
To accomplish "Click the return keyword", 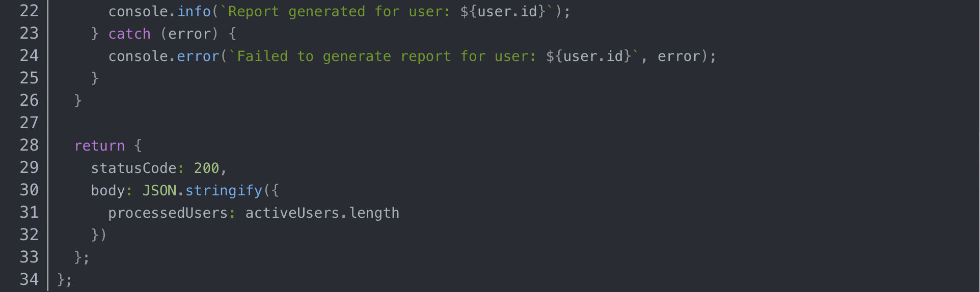I will (x=99, y=146).
